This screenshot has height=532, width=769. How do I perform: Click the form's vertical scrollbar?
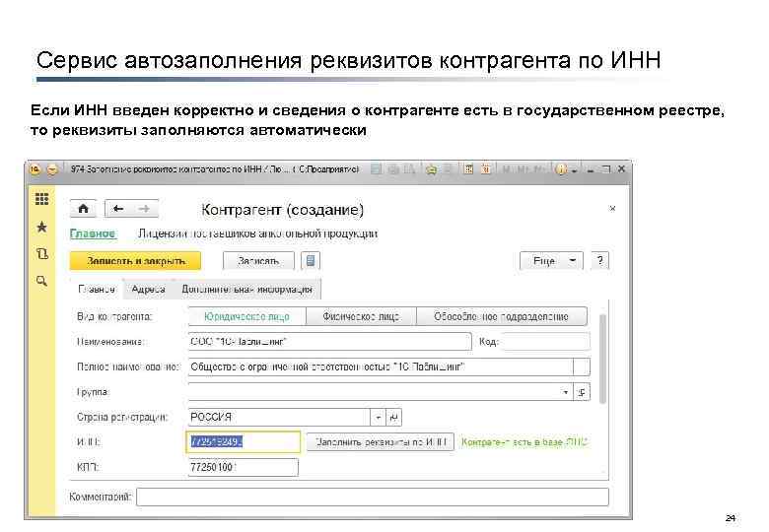[x=602, y=359]
